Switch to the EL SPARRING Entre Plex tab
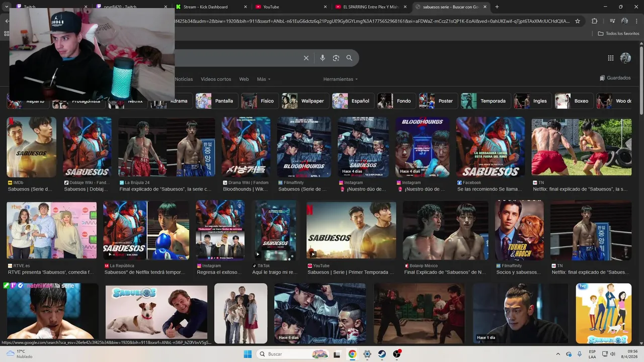The height and width of the screenshot is (362, 644). tap(371, 7)
